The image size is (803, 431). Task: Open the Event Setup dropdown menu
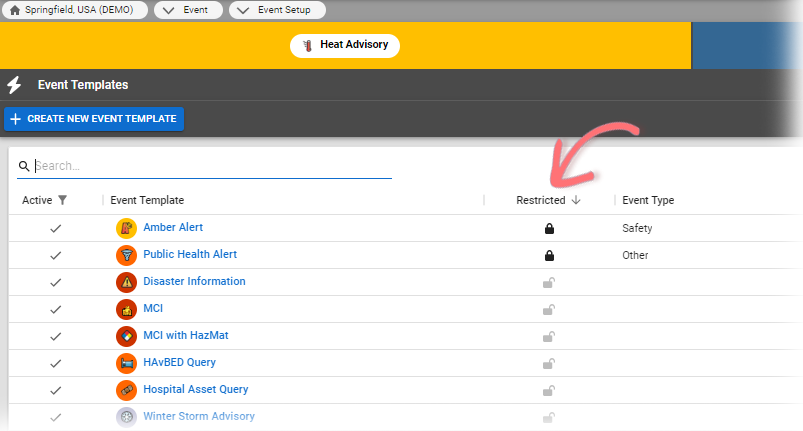click(277, 10)
